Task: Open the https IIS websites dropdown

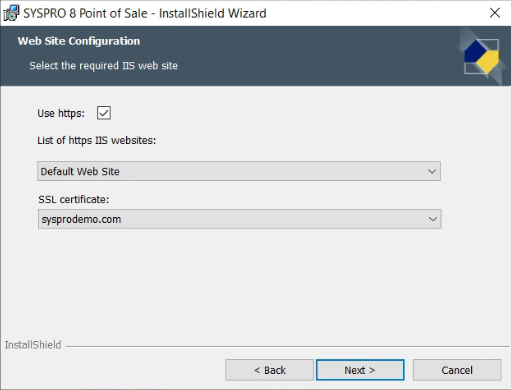Action: pos(239,171)
